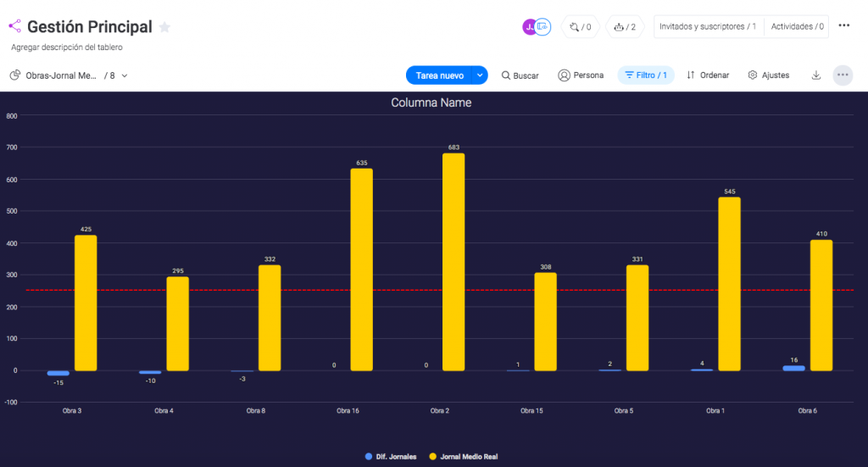This screenshot has width=868, height=467.
Task: Open the Actividades / 0 log
Action: click(797, 27)
